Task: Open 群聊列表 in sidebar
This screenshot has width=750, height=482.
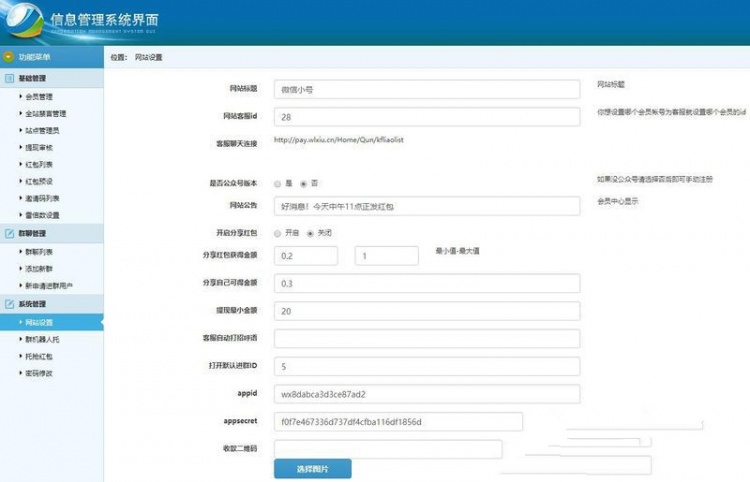Action: coord(39,251)
